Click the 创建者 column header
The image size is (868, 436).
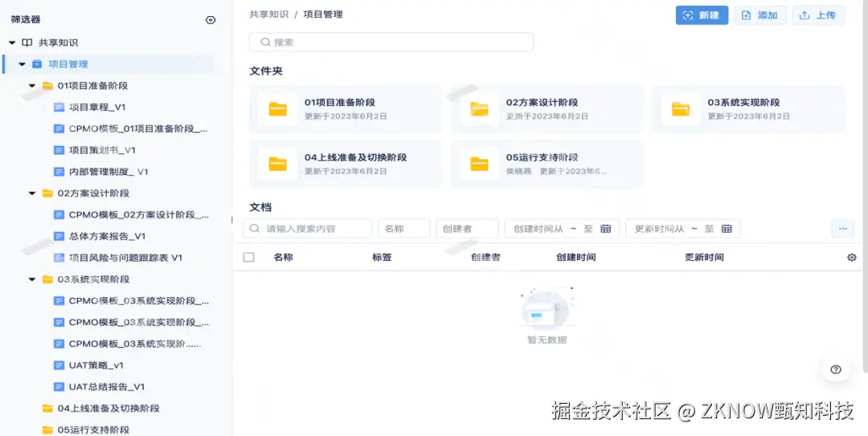coord(485,257)
